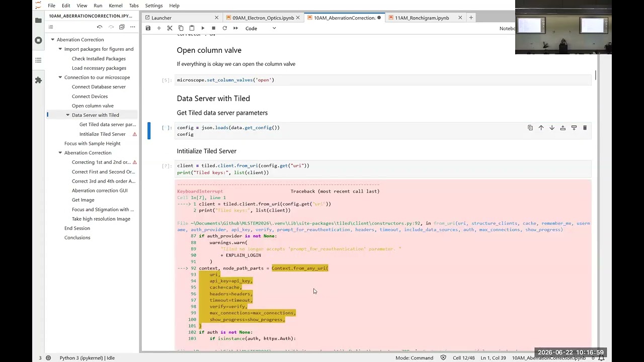The image size is (644, 362).
Task: Insert a cell above the active cell
Action: point(563,128)
